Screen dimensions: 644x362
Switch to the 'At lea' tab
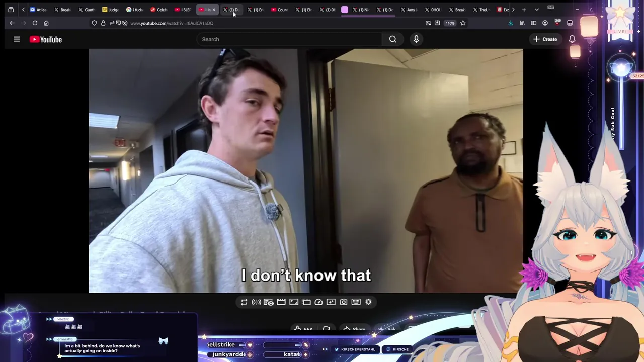(39, 10)
